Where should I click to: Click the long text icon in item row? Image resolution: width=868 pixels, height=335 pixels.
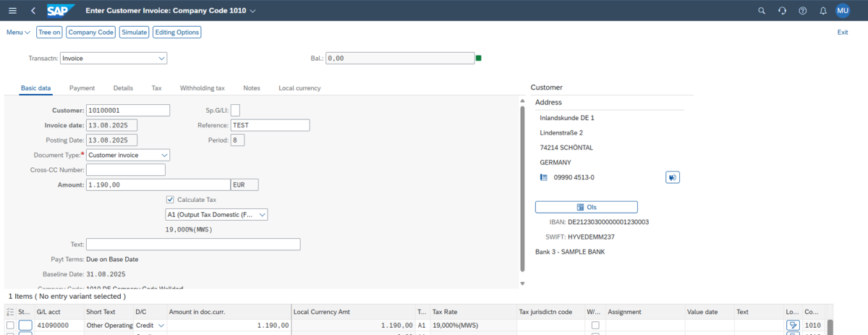(x=793, y=326)
